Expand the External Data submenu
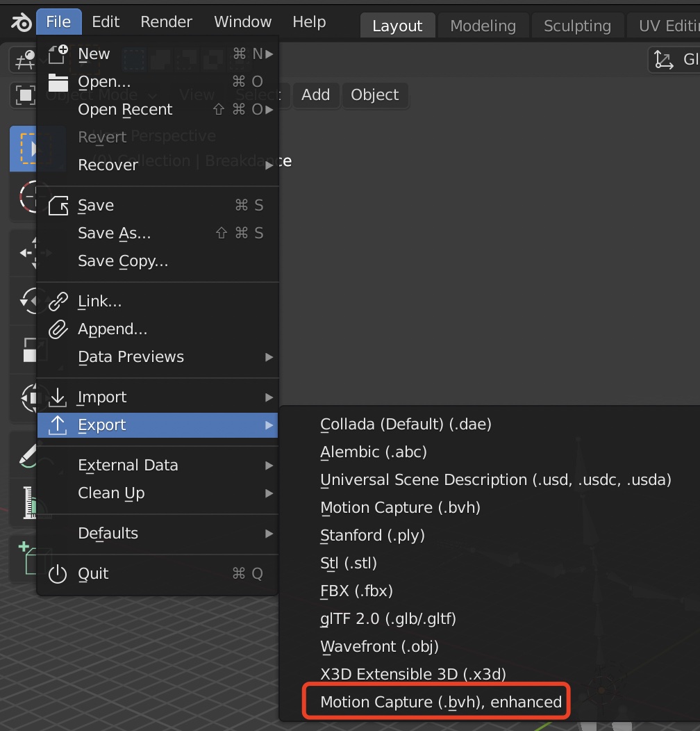 click(x=158, y=466)
